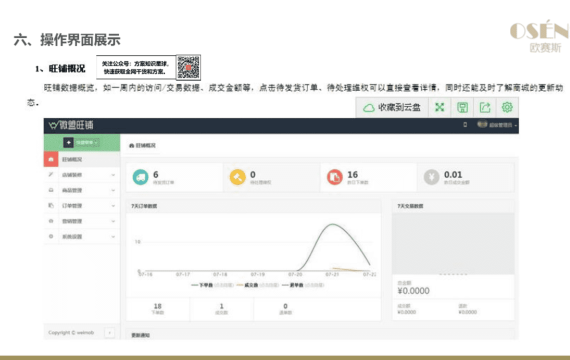This screenshot has height=360, width=570.
Task: Click the yellow gavel rights-dispute icon
Action: [238, 177]
